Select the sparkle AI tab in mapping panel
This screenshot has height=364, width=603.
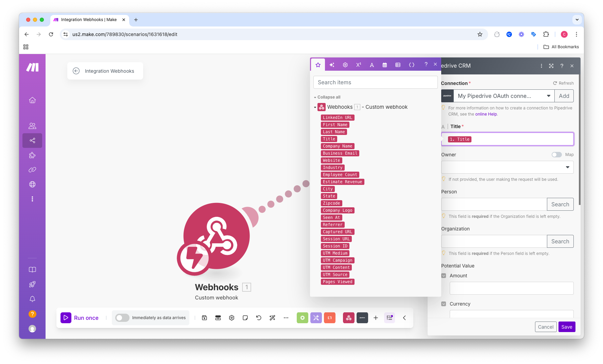pos(332,65)
